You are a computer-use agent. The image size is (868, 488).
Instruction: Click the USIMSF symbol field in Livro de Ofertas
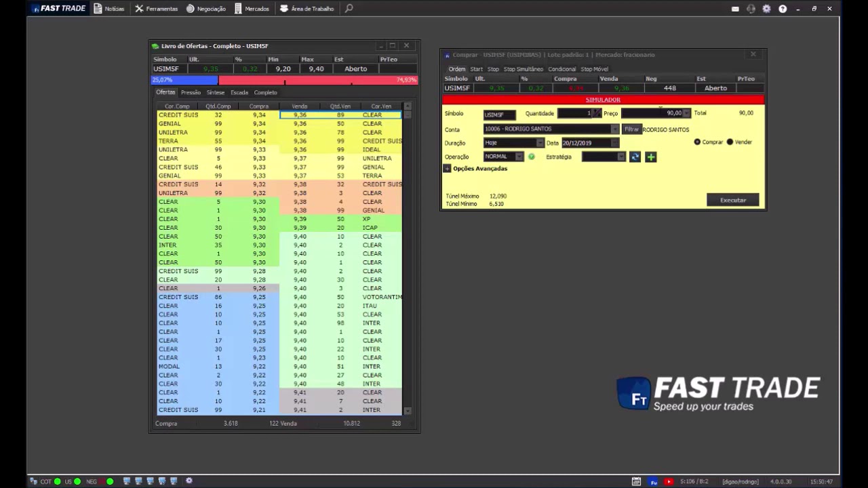pos(167,69)
